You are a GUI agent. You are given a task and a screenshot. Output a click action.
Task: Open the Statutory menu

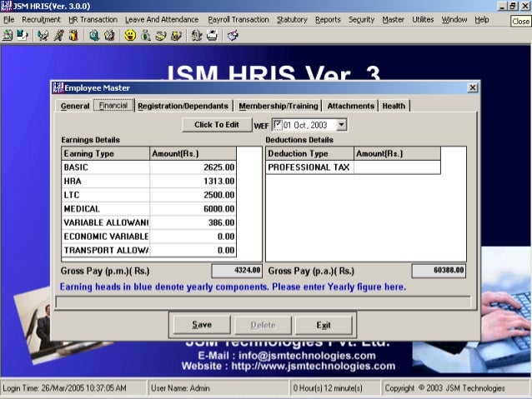point(292,20)
